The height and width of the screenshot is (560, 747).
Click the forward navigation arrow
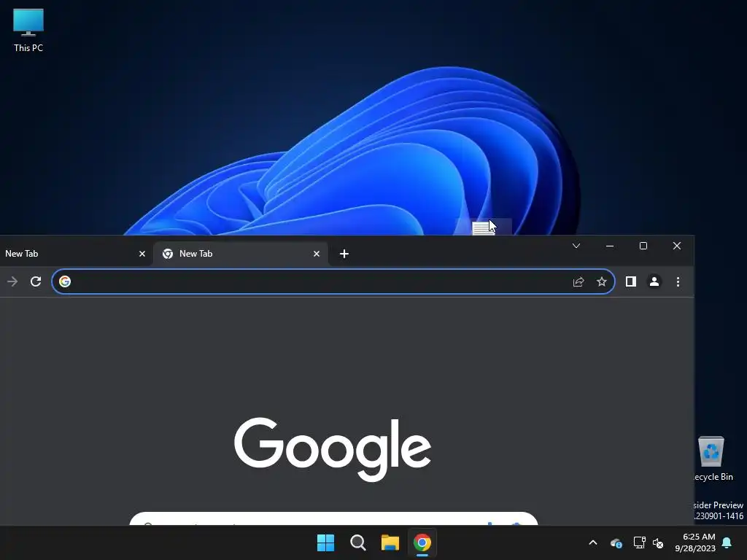[12, 281]
